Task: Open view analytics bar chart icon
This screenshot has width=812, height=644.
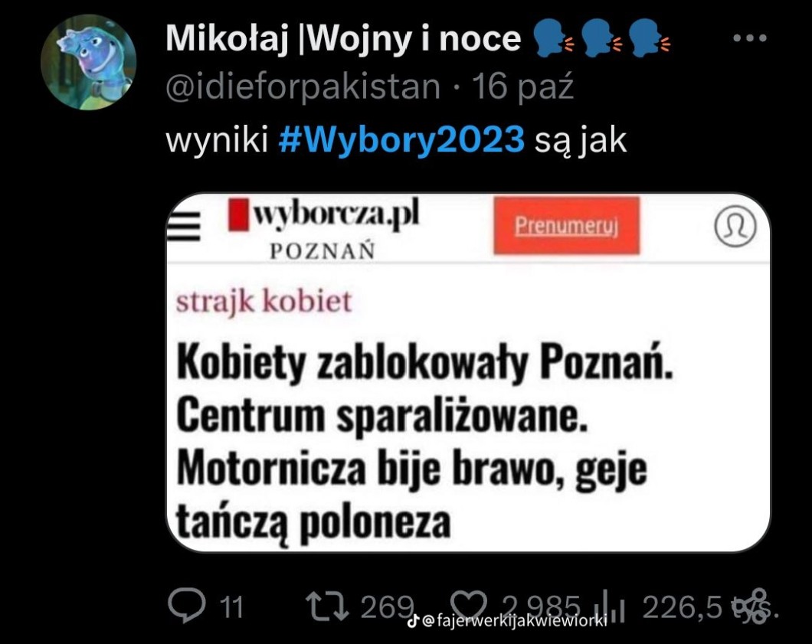Action: [612, 606]
